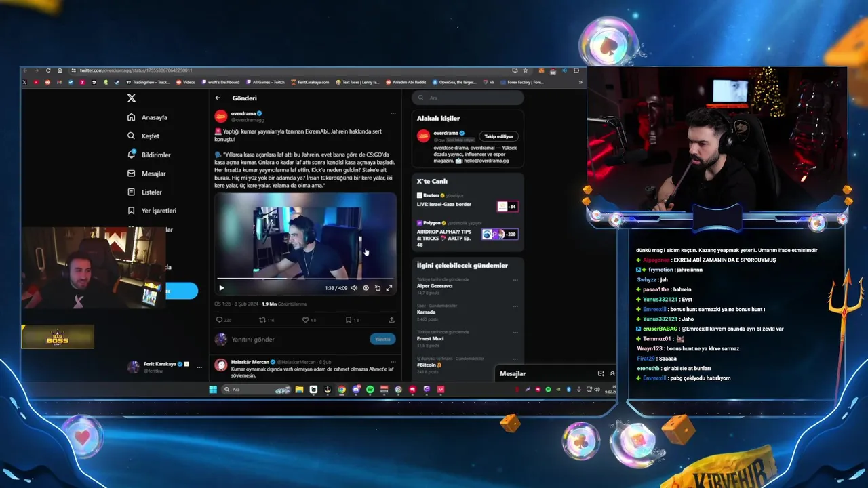Open options for #Bitcoin trend
Viewport: 868px width, 488px height.
pos(515,359)
